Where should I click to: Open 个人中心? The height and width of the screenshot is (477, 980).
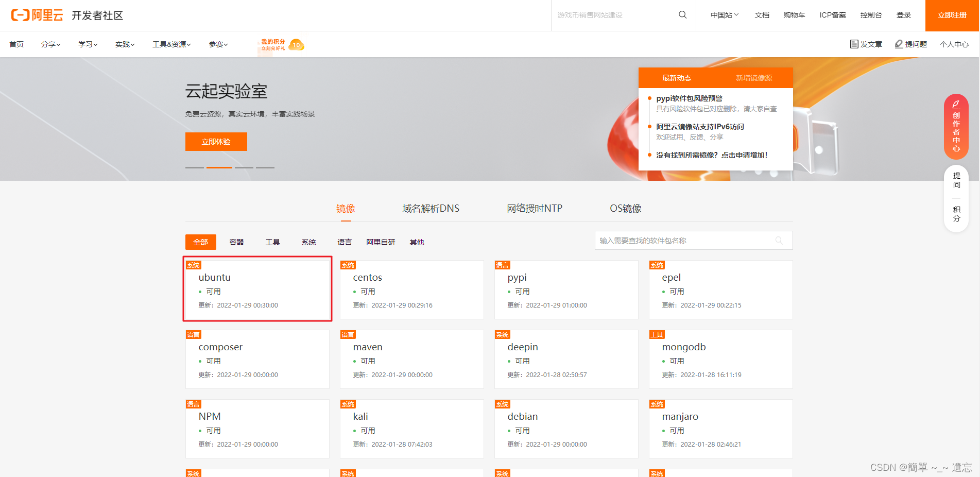click(x=954, y=44)
